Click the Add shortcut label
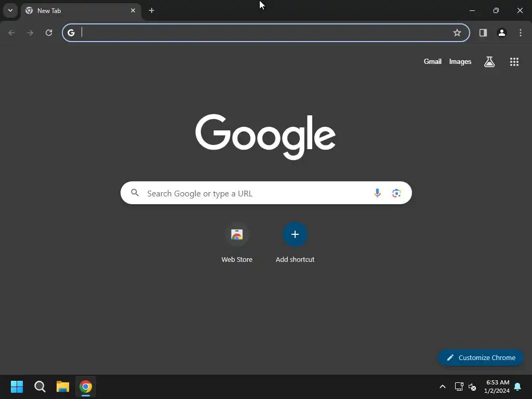This screenshot has height=399, width=532. coord(295,260)
